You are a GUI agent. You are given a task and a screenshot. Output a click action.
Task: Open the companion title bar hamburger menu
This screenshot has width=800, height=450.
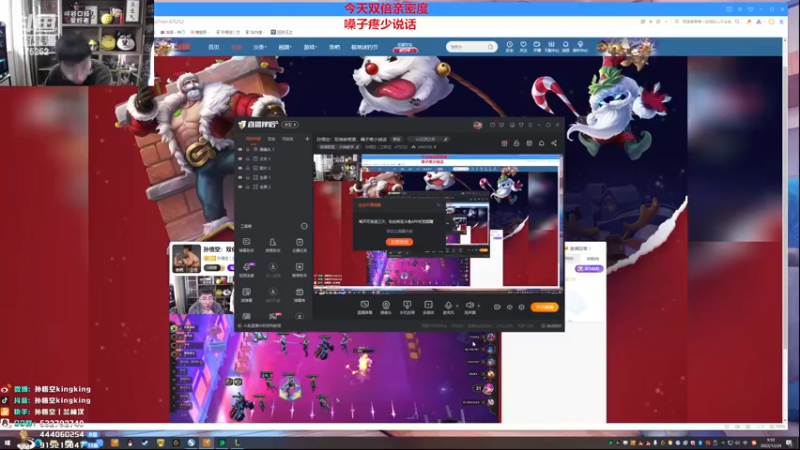click(530, 124)
